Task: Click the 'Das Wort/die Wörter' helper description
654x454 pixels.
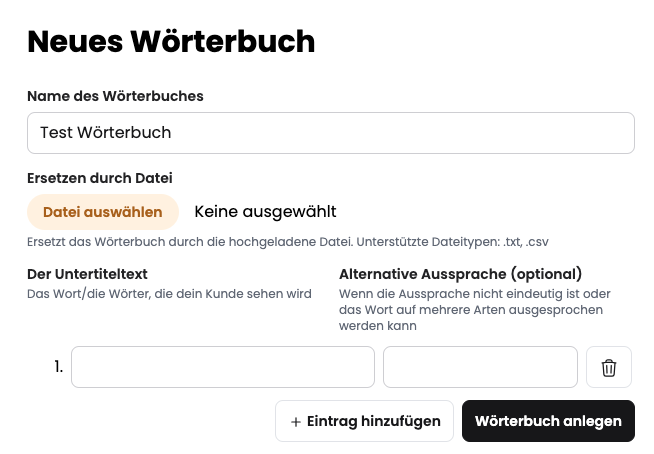Action: point(169,294)
